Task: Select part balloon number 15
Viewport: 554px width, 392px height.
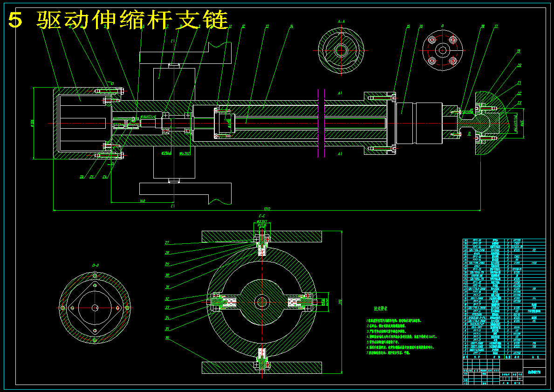Action: 408,26
